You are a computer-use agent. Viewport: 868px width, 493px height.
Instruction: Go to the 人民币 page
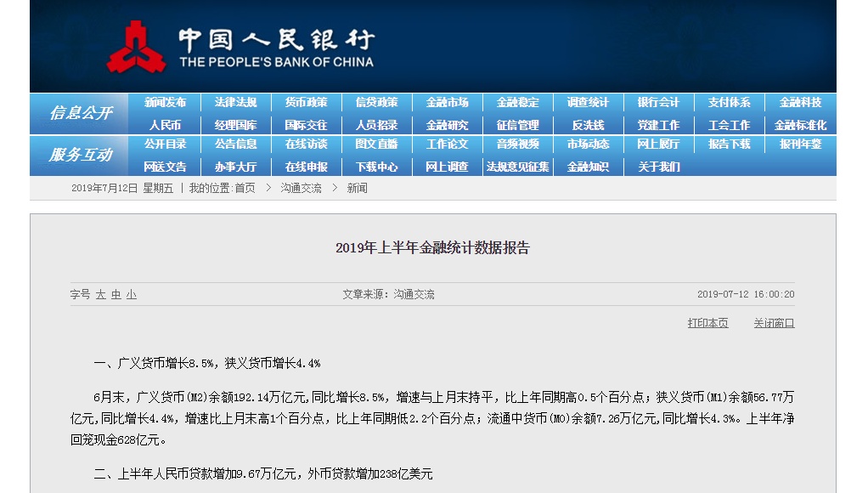(x=165, y=125)
